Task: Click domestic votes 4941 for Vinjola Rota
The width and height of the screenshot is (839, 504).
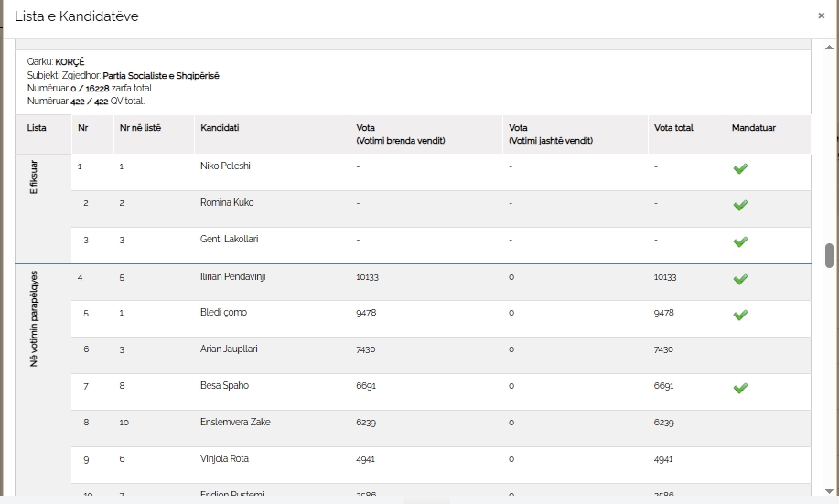Action: 365,459
